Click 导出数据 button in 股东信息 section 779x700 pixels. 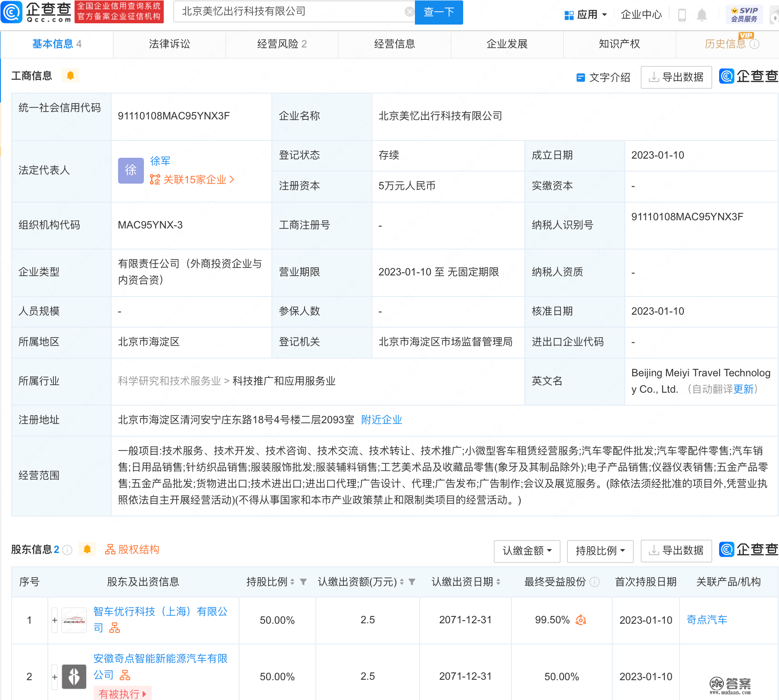[676, 551]
